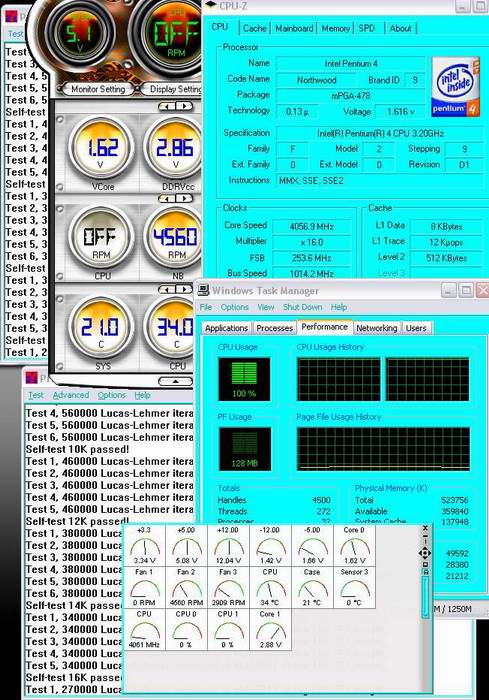Click the CPU fan OFF RPM gauge
489x700 pixels.
coord(101,239)
